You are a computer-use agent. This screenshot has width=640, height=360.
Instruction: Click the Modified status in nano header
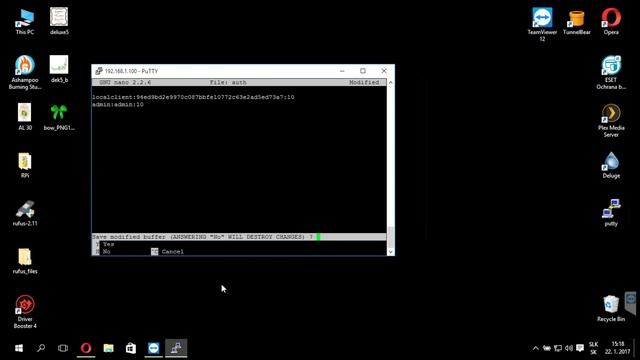[364, 82]
